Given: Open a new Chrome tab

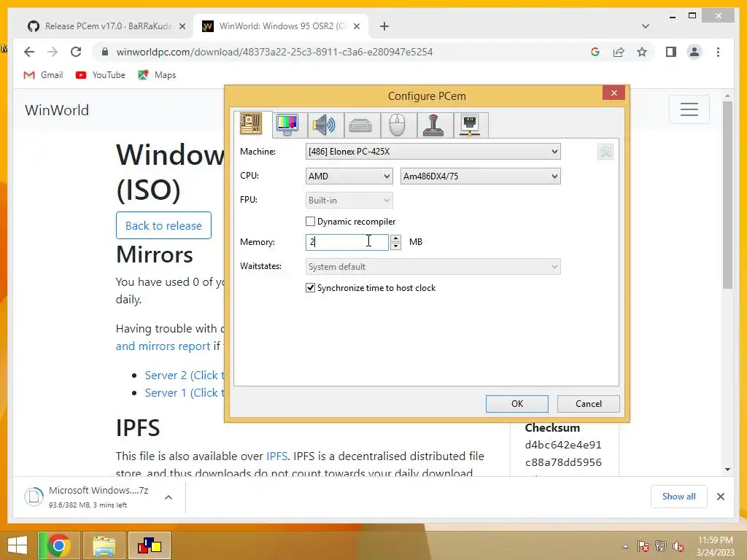Looking at the screenshot, I should click(x=384, y=27).
